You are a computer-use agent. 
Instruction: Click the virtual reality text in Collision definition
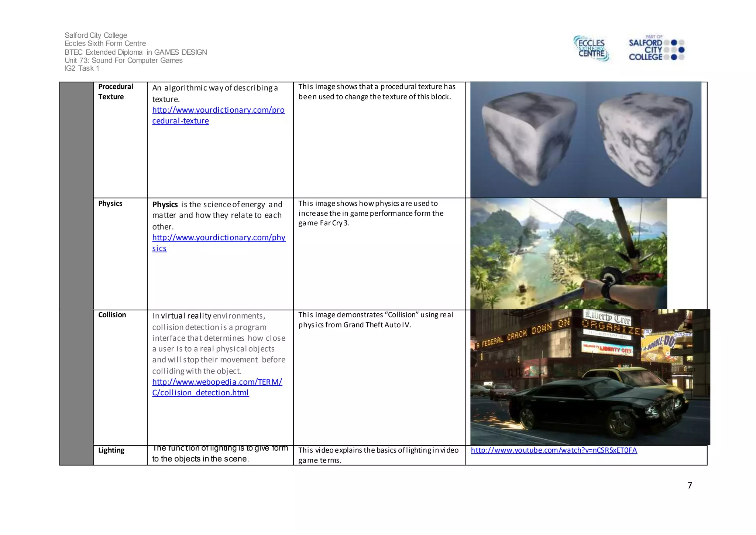[x=186, y=316]
